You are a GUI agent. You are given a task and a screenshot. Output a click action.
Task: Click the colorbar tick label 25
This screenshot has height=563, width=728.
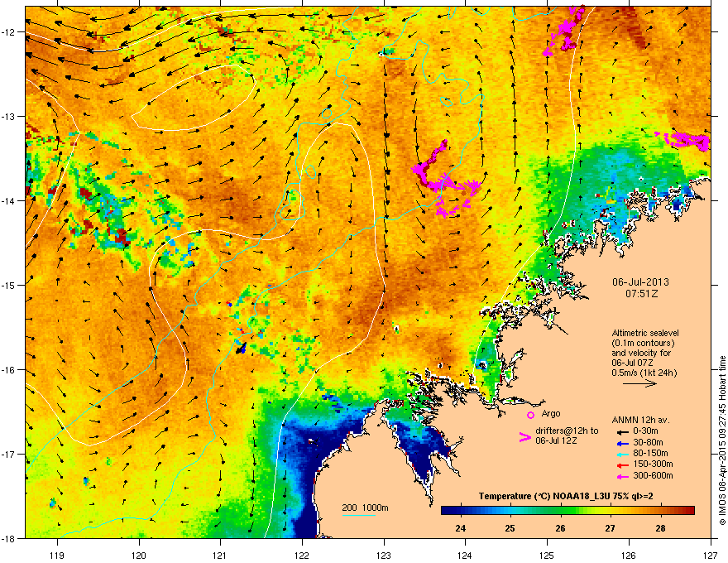click(510, 528)
